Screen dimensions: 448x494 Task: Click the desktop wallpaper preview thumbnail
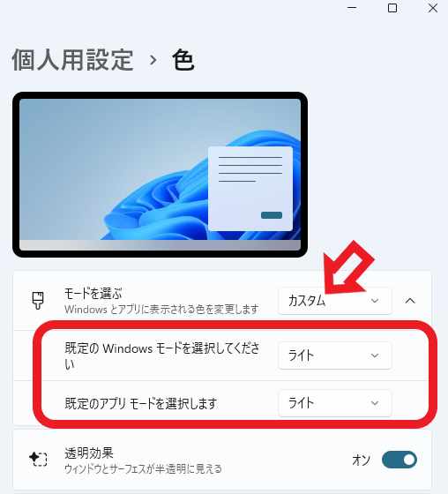click(x=160, y=175)
